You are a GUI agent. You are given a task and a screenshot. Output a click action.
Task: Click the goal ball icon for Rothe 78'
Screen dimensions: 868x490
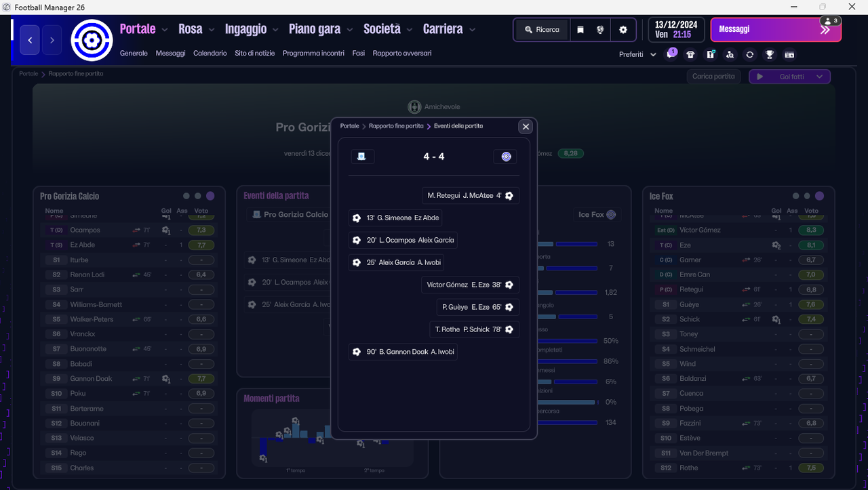coord(509,329)
